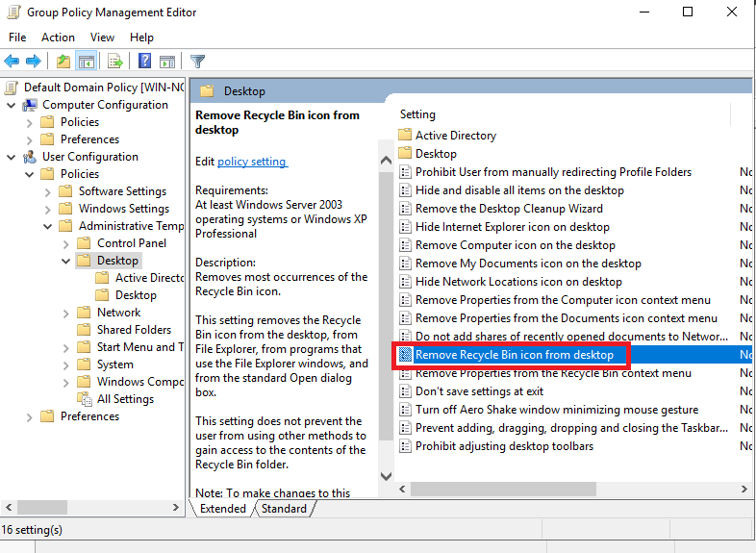Open the View menu
The image size is (756, 553).
102,38
